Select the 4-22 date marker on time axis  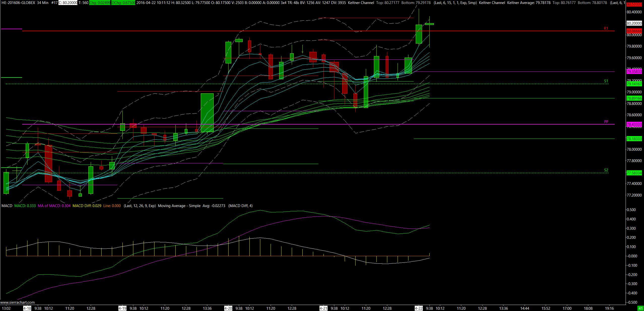point(419,308)
